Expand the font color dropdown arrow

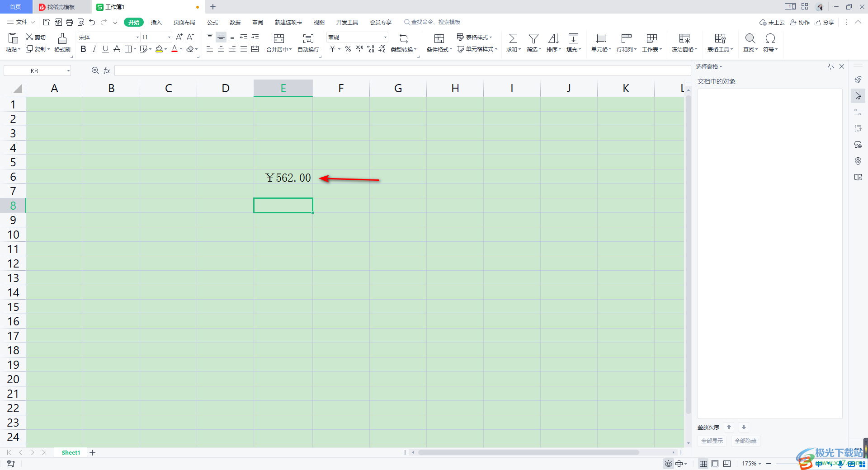[x=181, y=49]
